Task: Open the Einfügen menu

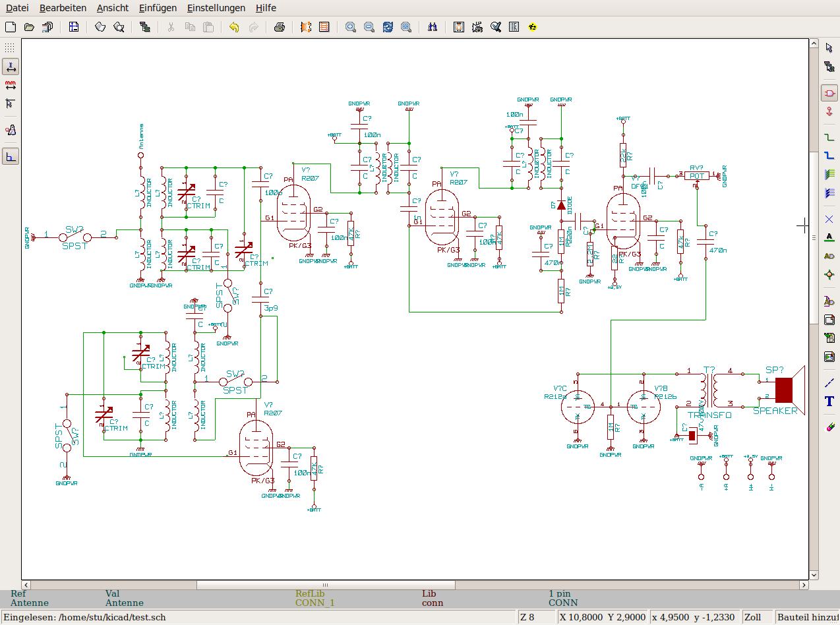Action: tap(158, 8)
